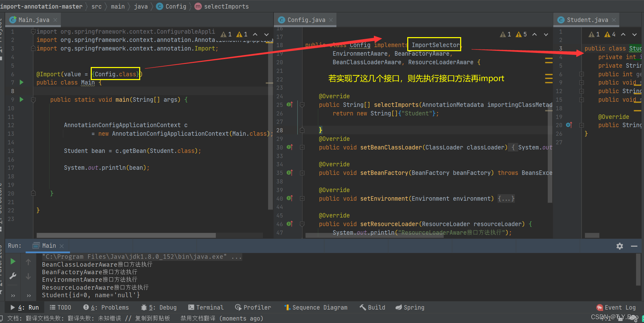Open the Sequence Diagram tool window
Viewport: 644px width, 323px height.
[x=315, y=308]
